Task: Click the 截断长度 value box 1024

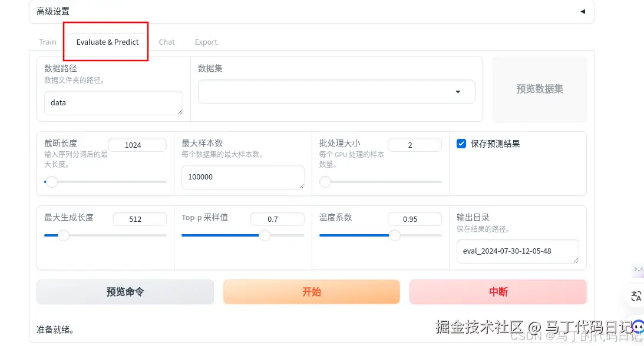Action: [137, 145]
